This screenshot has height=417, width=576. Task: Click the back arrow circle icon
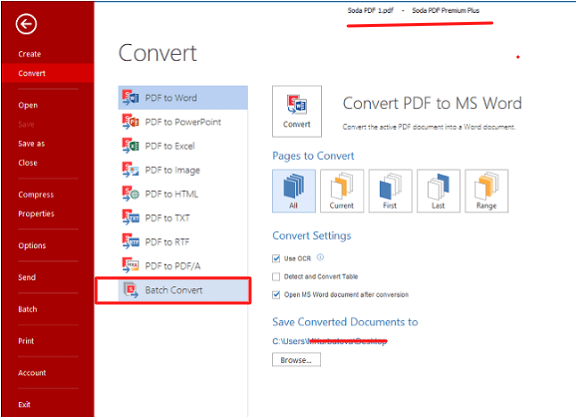click(x=26, y=24)
